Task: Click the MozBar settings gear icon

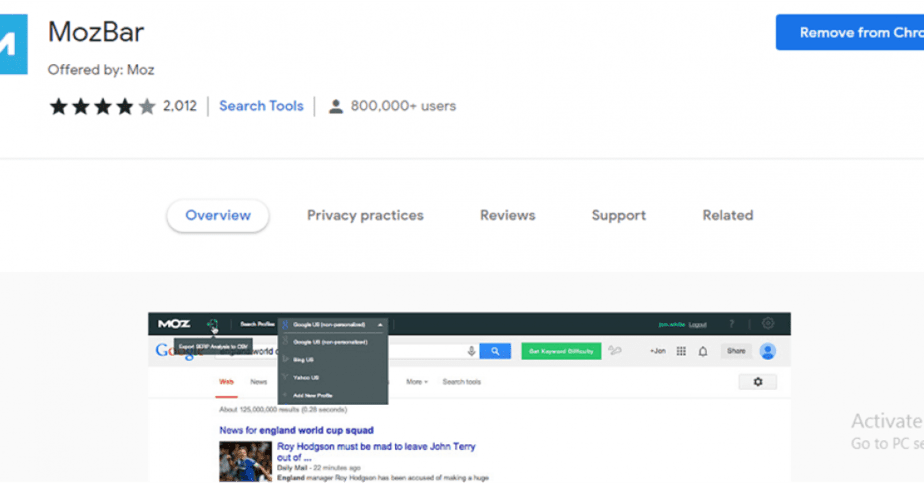Action: [x=767, y=323]
